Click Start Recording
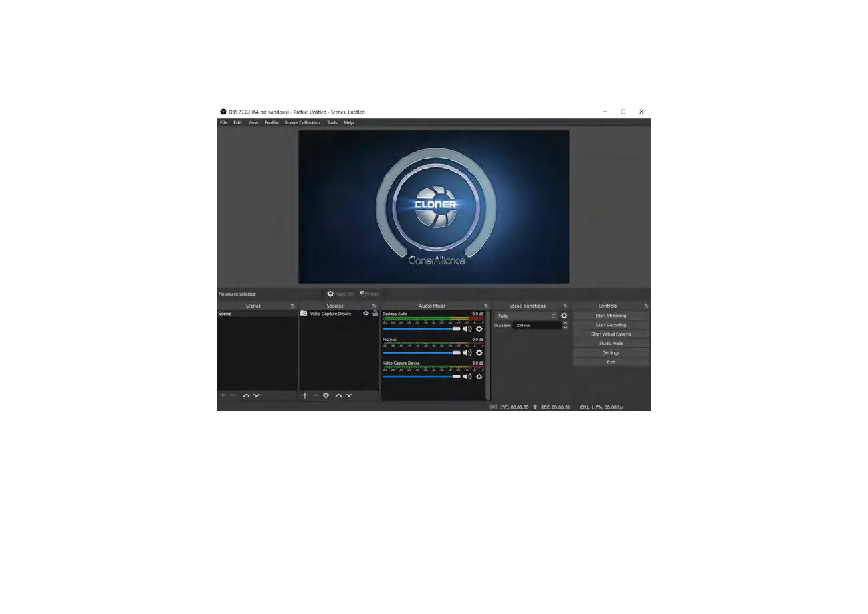 pyautogui.click(x=611, y=325)
